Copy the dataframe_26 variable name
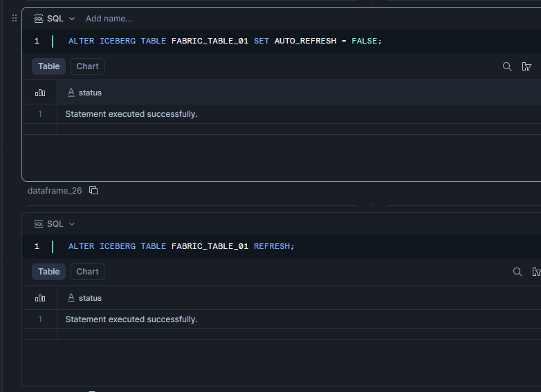The width and height of the screenshot is (541, 392). point(93,190)
